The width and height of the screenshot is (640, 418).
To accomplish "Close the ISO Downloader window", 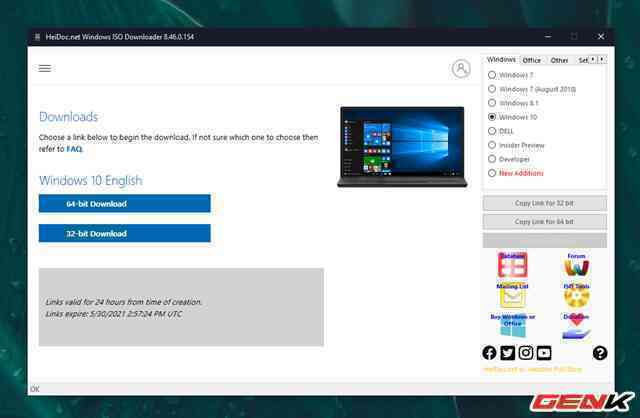I will point(601,36).
